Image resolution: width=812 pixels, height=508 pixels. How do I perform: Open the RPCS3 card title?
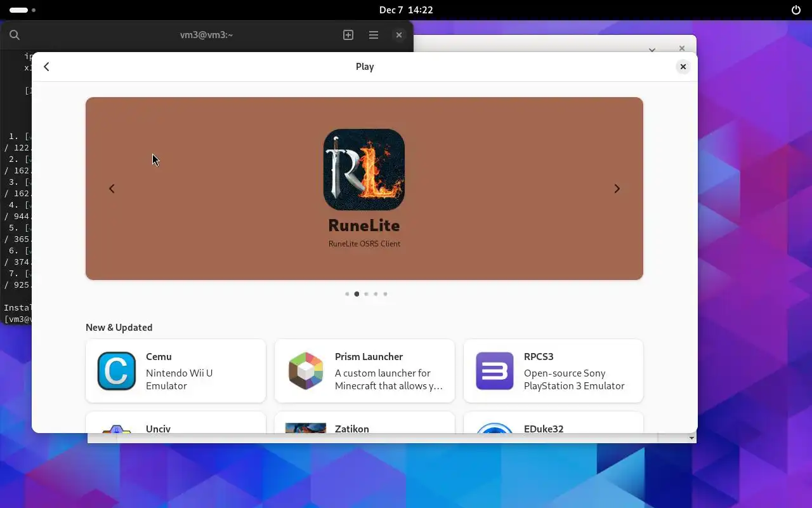point(539,357)
